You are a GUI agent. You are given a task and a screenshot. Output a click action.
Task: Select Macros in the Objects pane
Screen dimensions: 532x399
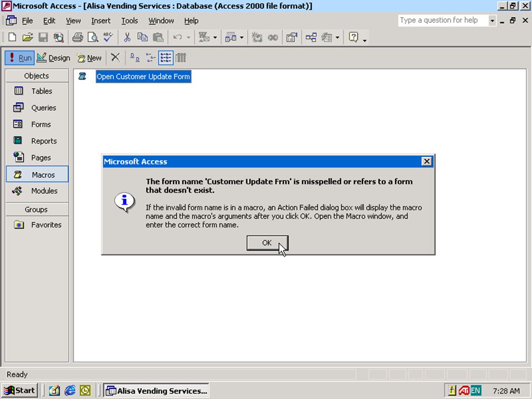click(x=37, y=175)
